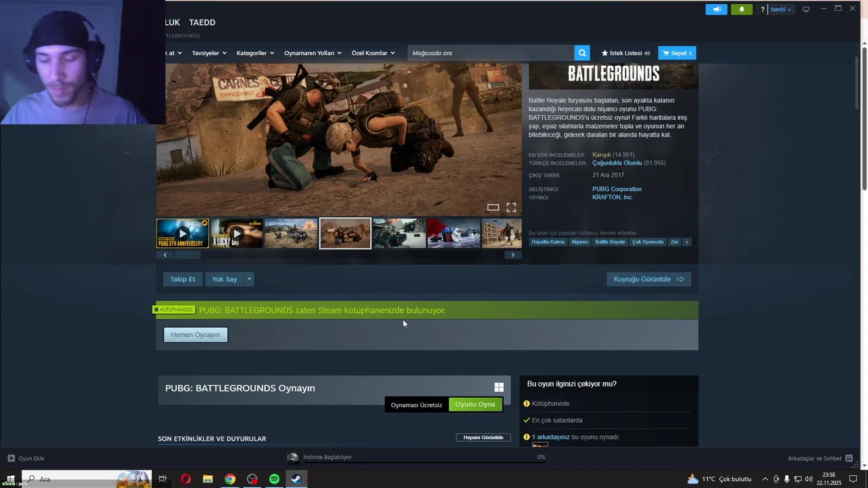Add a tag with plus button
This screenshot has width=868, height=488.
tap(687, 242)
